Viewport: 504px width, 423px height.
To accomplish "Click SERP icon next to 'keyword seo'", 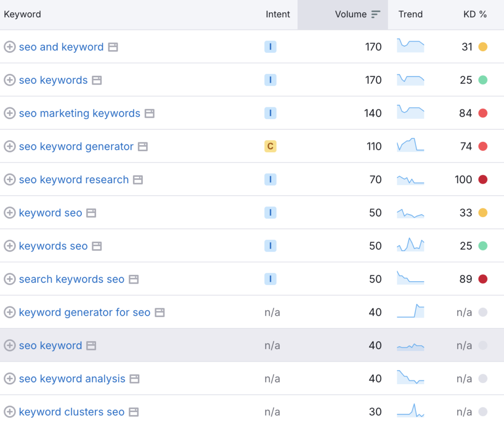I will coord(91,213).
